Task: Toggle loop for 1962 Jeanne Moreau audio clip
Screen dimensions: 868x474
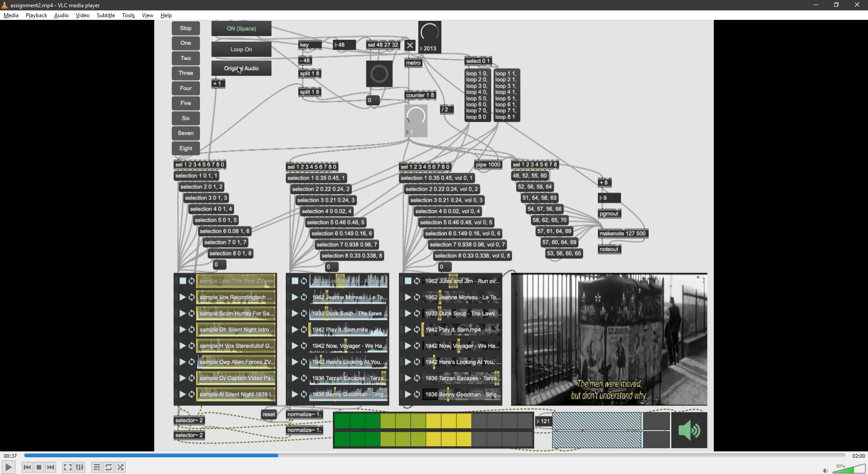Action: [x=304, y=297]
